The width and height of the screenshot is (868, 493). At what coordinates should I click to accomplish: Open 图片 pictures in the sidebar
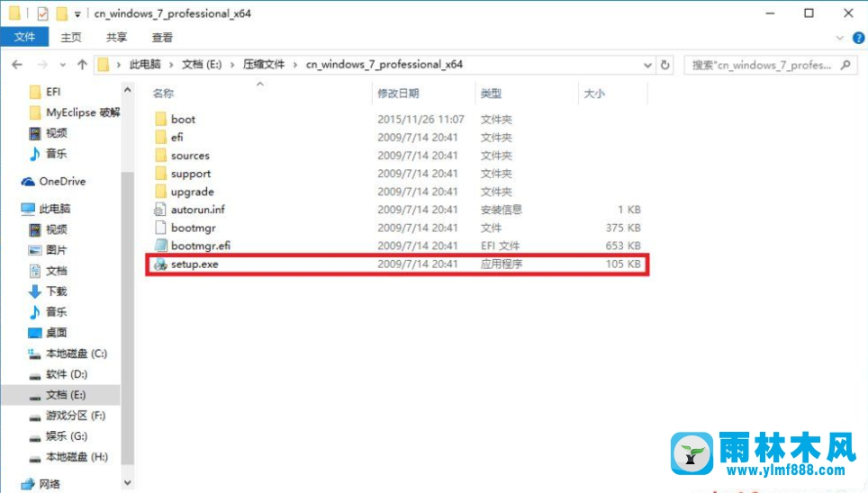(x=47, y=250)
